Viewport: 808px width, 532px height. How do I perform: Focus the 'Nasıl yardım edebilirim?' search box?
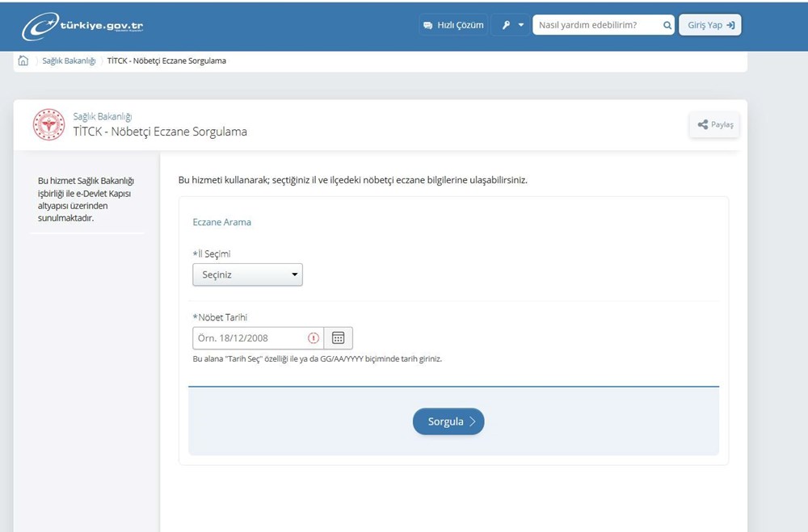pos(597,25)
